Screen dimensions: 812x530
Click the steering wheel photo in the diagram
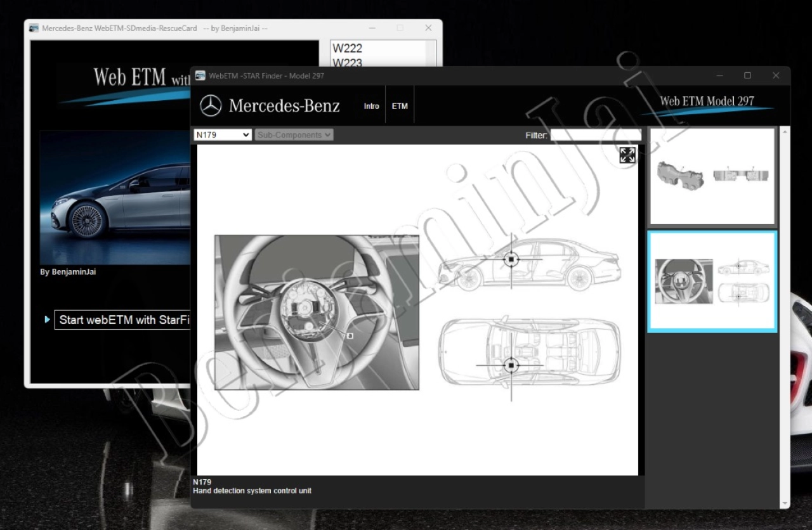point(317,313)
